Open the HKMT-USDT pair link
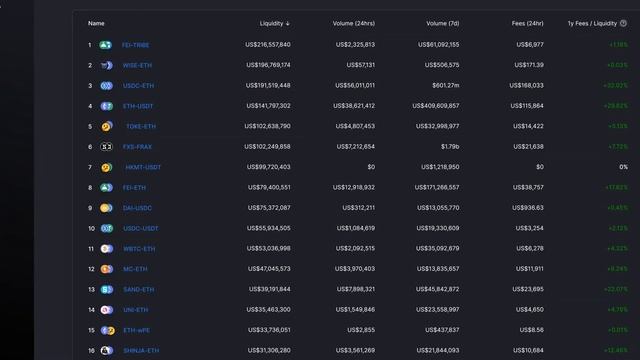Image resolution: width=640 pixels, height=360 pixels. click(143, 167)
